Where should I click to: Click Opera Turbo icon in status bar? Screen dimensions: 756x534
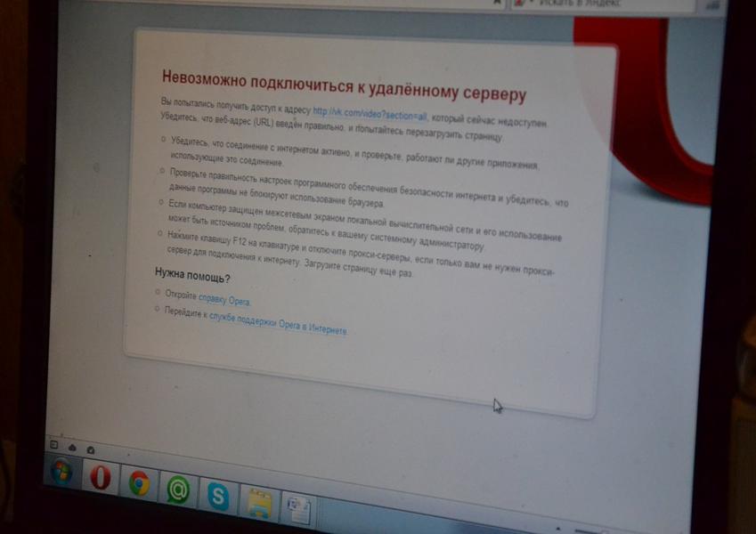[90, 449]
